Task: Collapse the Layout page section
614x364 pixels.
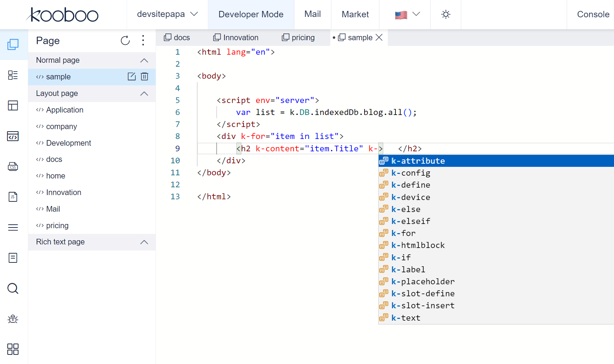Action: 144,93
